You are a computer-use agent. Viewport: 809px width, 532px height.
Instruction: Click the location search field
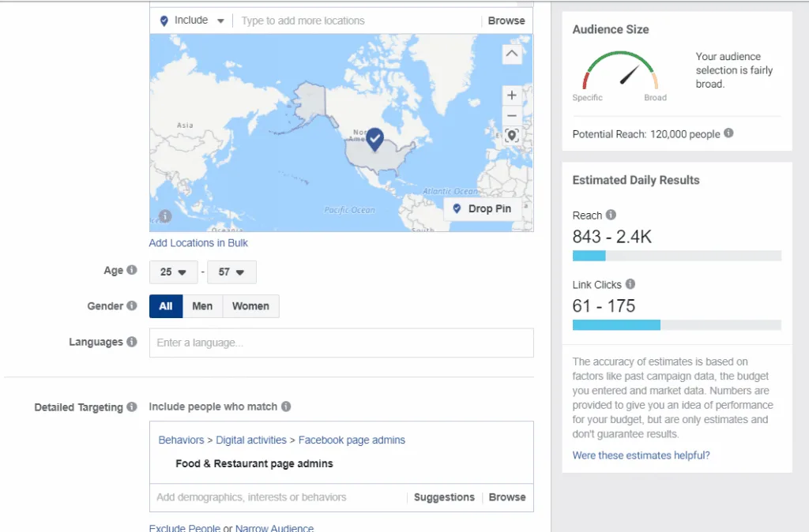click(x=356, y=21)
